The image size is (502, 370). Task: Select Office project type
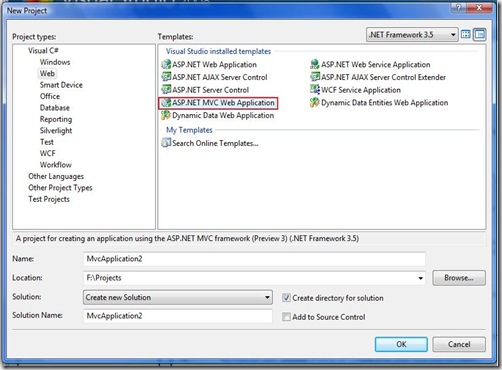tap(50, 96)
